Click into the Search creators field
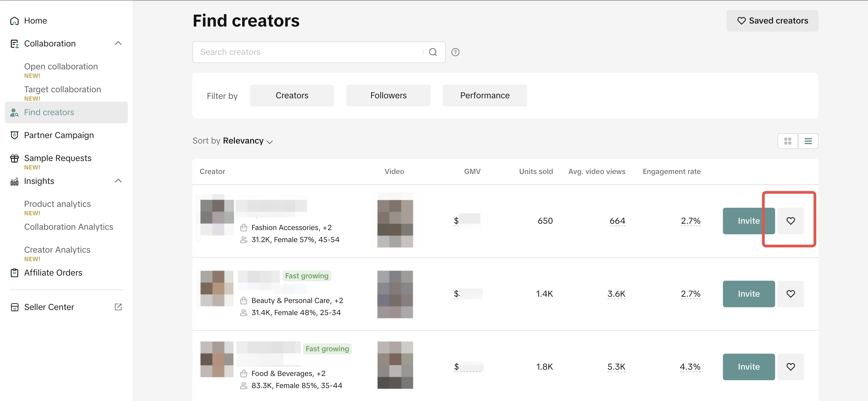This screenshot has height=401, width=868. [x=307, y=52]
